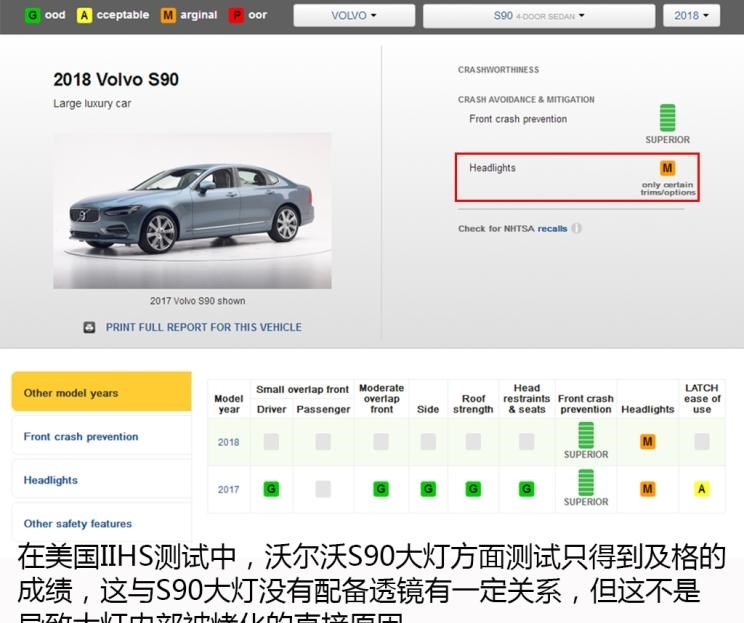Click the Front crash prevention label in summary
Screen dimensions: 744x623
tap(518, 119)
